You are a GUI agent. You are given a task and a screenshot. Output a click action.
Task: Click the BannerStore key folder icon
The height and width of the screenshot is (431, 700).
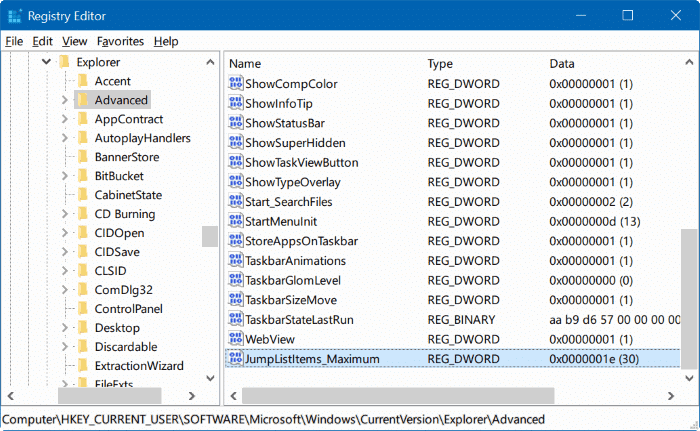click(83, 157)
